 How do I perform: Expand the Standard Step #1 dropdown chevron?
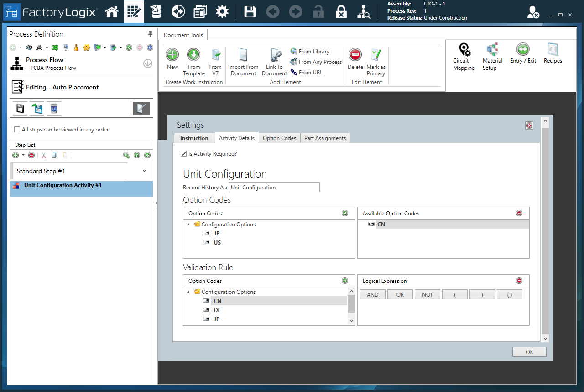pyautogui.click(x=144, y=171)
